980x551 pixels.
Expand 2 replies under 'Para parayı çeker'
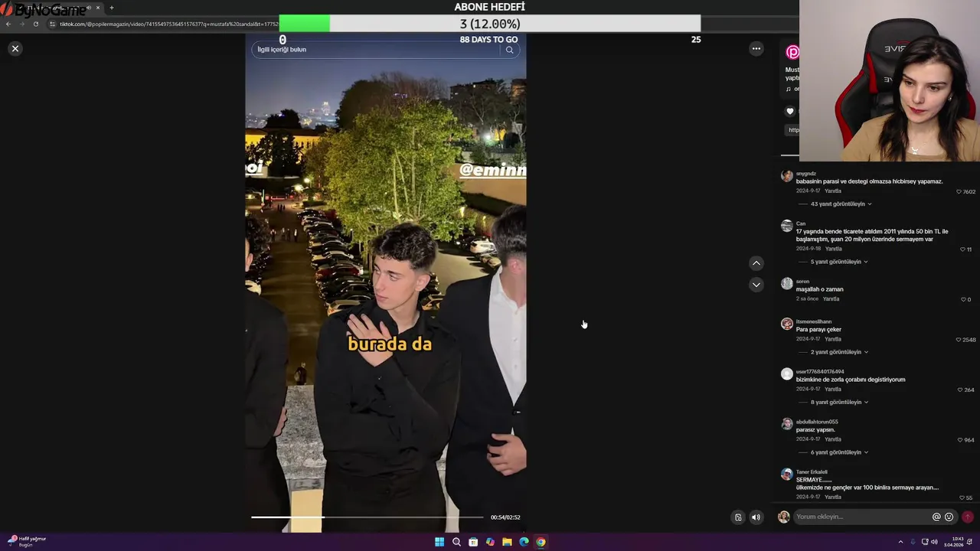[x=839, y=352]
